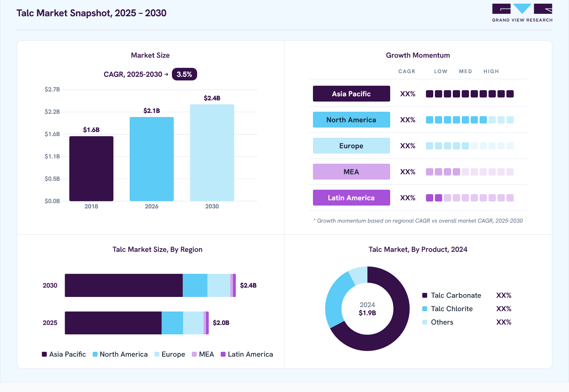The height and width of the screenshot is (392, 569).
Task: Click the 2026 market size bar
Action: tap(152, 159)
